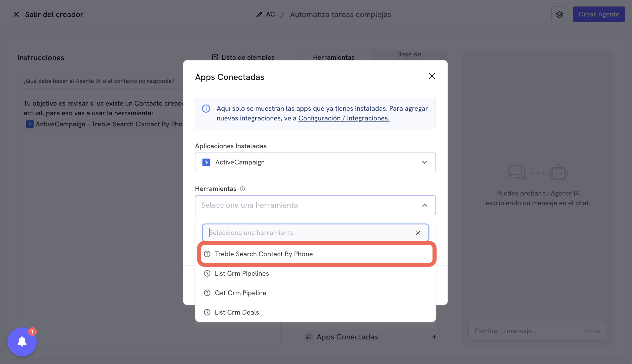Screen dimensions: 632x364
Task: Switch to the Base de conocimientos tab
Action: coord(409,55)
